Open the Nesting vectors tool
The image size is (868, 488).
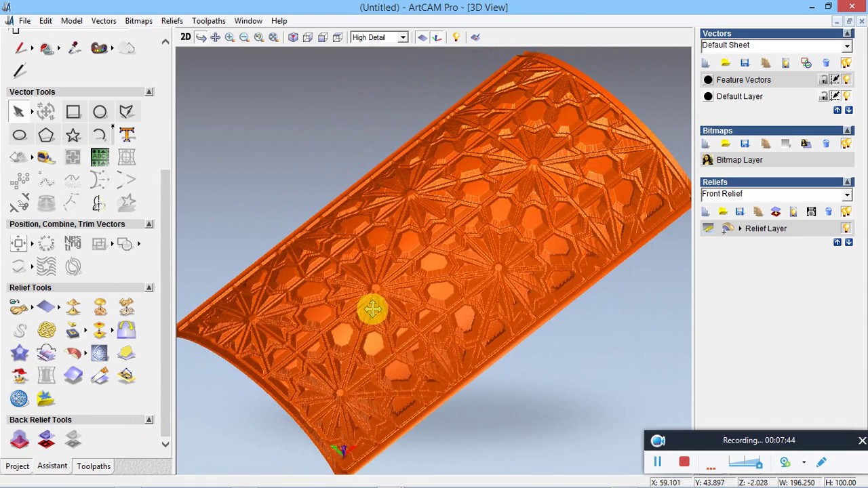pyautogui.click(x=73, y=243)
